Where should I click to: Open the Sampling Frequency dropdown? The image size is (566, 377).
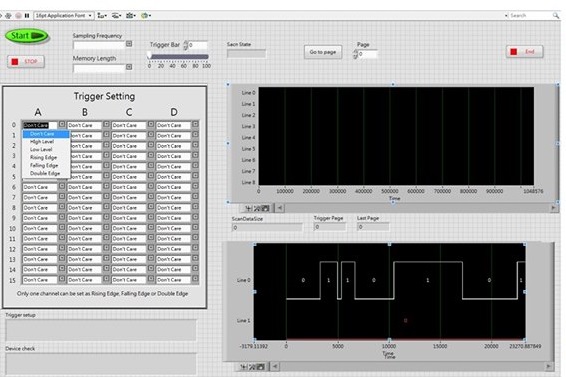pyautogui.click(x=129, y=44)
